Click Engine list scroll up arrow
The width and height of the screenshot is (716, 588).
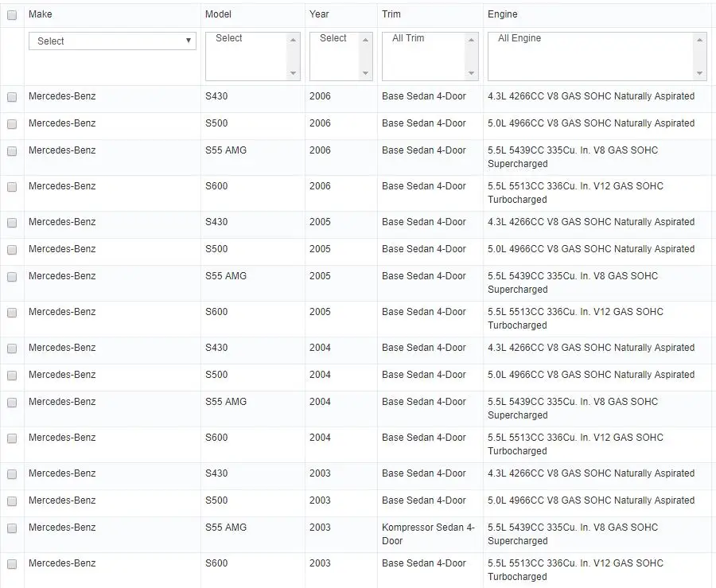click(699, 40)
